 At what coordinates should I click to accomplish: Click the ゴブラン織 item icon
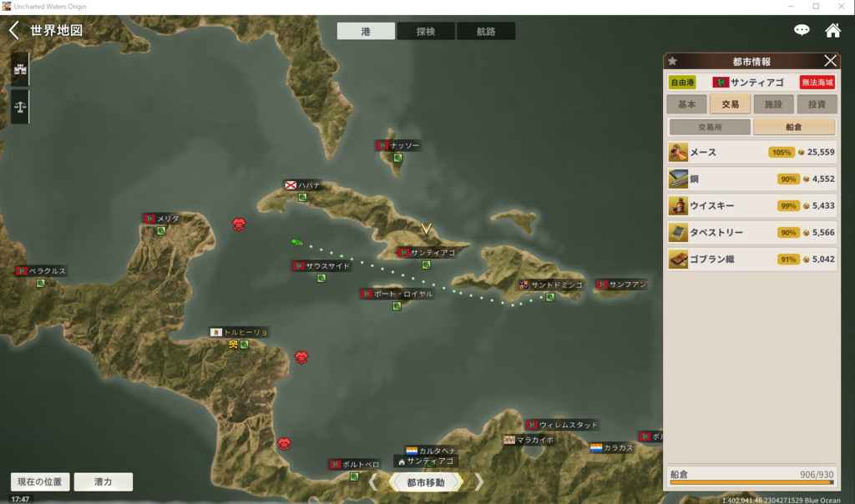click(x=678, y=259)
